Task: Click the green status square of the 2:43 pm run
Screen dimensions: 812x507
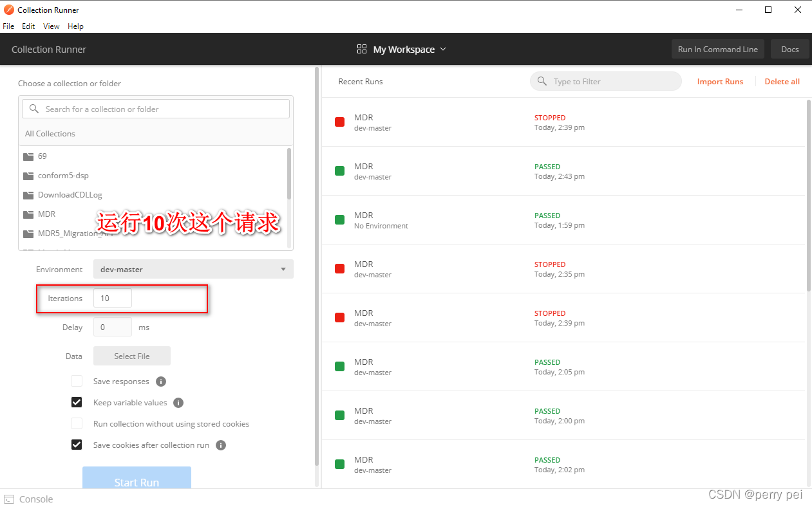Action: point(339,171)
